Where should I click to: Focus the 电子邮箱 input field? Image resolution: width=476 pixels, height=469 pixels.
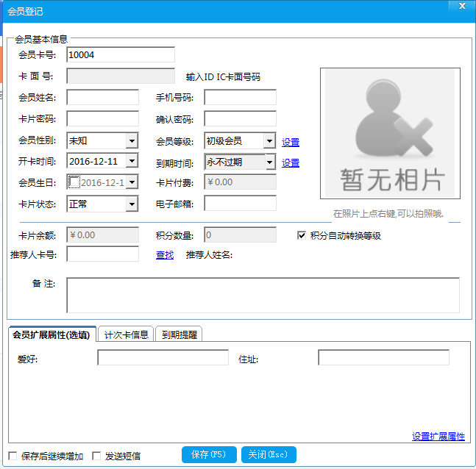pyautogui.click(x=240, y=203)
